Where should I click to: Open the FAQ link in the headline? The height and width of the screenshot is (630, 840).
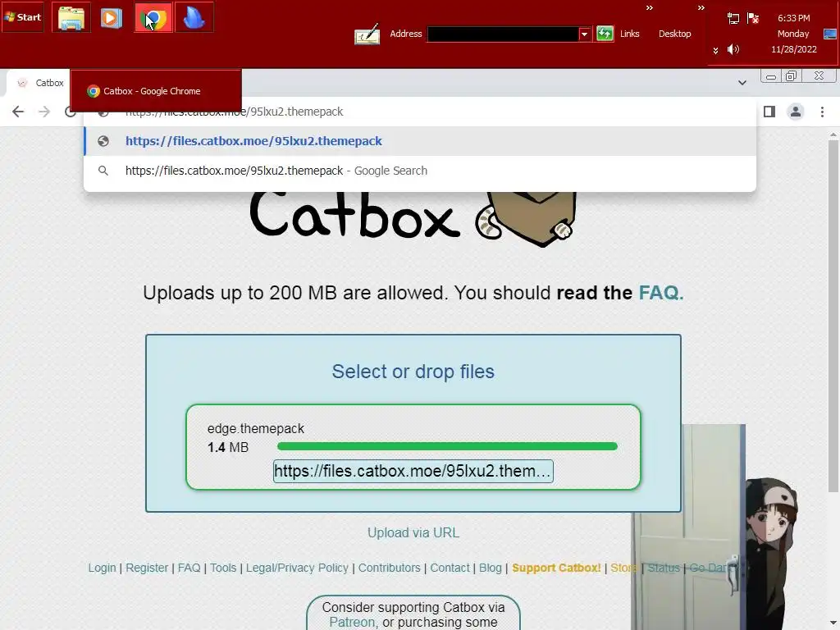click(660, 293)
